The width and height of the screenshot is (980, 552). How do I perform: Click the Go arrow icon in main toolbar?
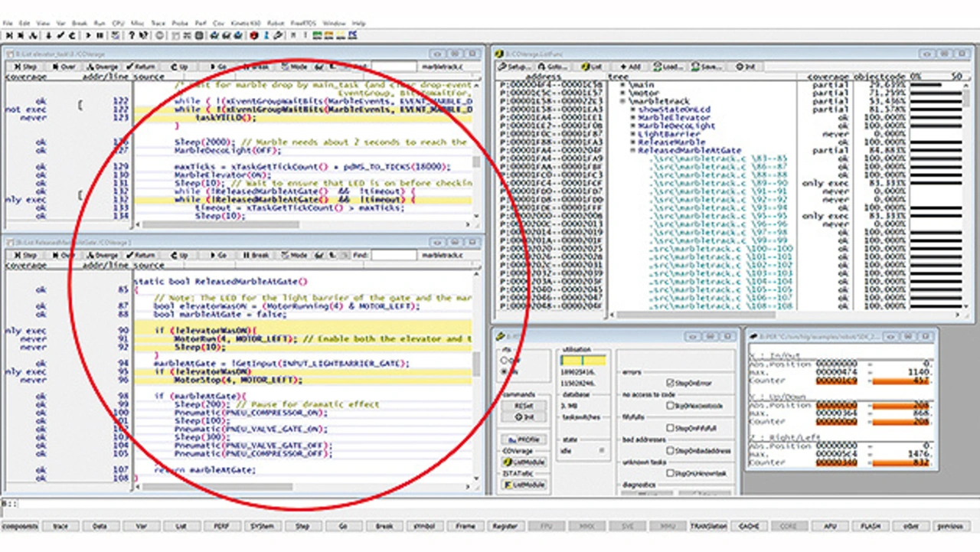click(x=88, y=35)
